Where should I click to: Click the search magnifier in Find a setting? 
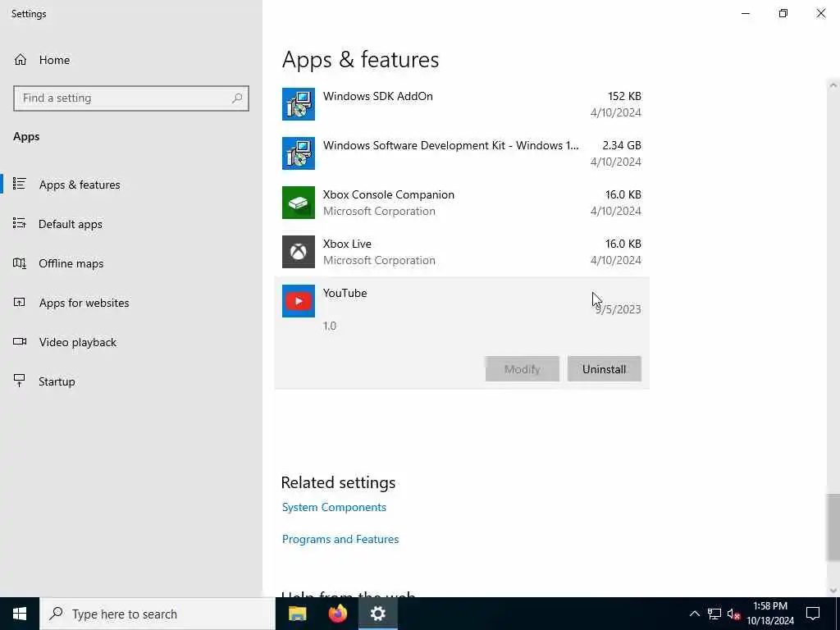point(237,98)
